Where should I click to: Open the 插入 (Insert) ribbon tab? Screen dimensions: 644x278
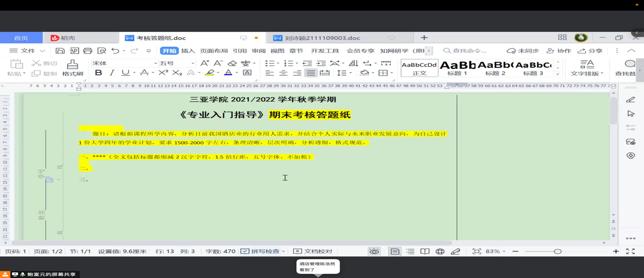coord(188,51)
